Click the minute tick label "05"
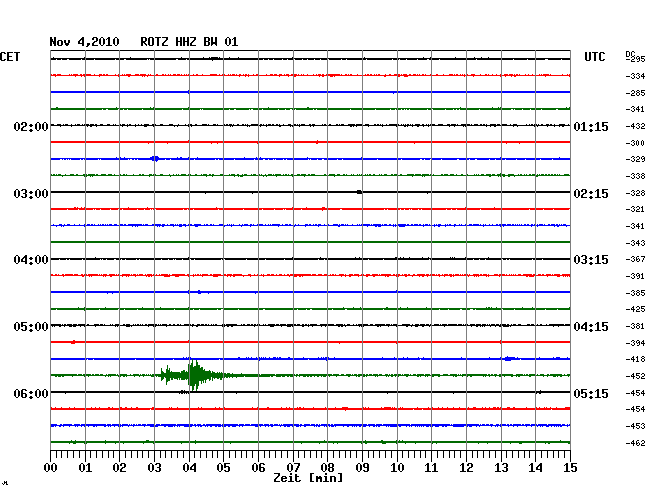Screen dimensions: 650x494 pos(223,467)
